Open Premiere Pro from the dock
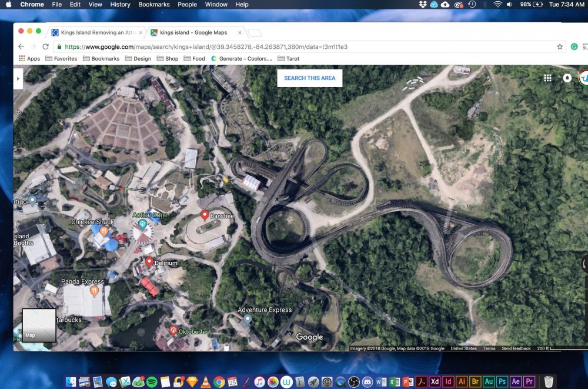Screen dimensions: 588x389 pyautogui.click(x=529, y=382)
